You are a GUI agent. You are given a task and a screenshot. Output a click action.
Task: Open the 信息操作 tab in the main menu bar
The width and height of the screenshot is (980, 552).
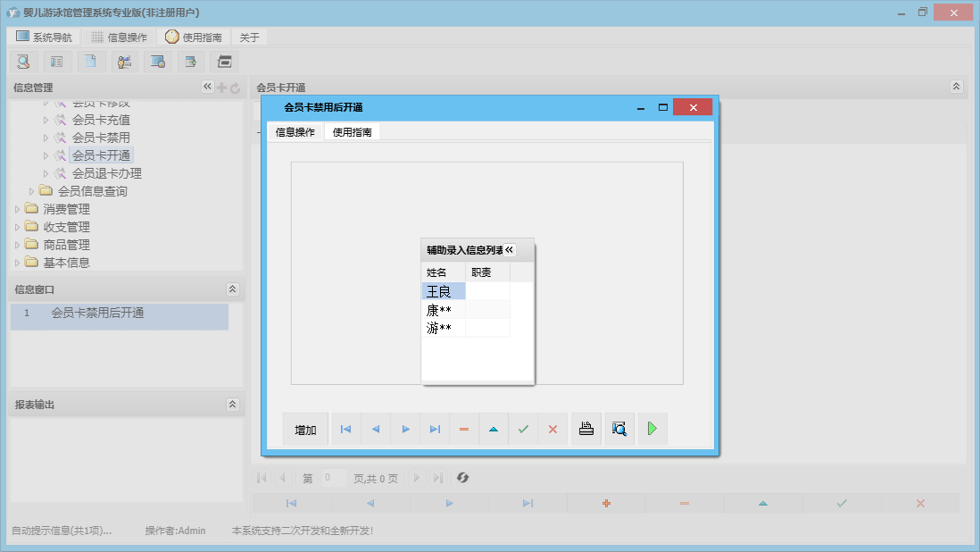[x=120, y=37]
